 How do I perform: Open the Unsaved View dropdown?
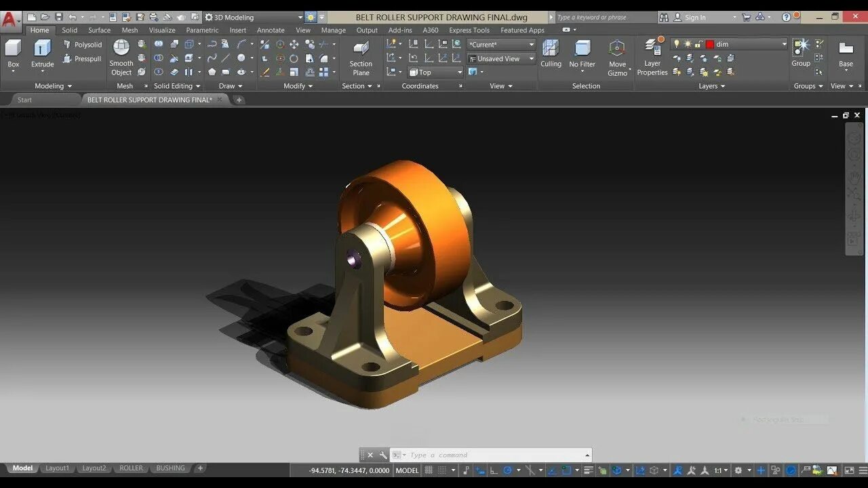(501, 58)
